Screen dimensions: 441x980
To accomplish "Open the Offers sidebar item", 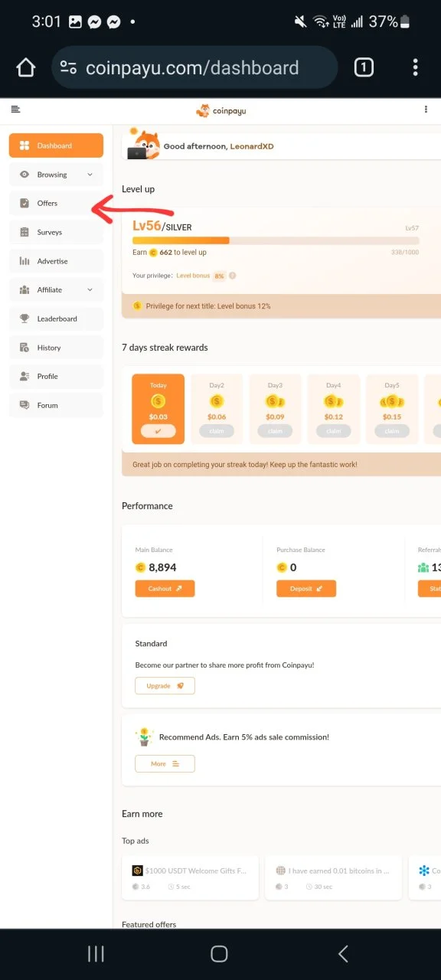I will coord(56,203).
